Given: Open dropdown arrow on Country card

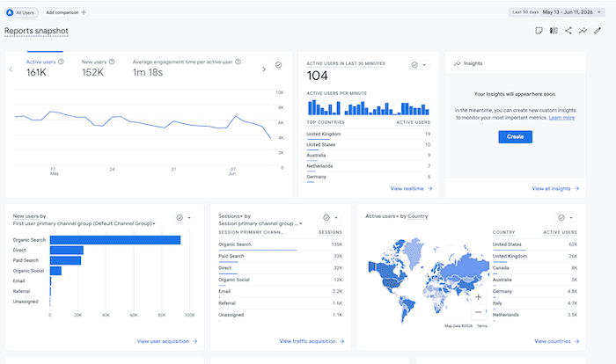Looking at the screenshot, I should coord(571,217).
